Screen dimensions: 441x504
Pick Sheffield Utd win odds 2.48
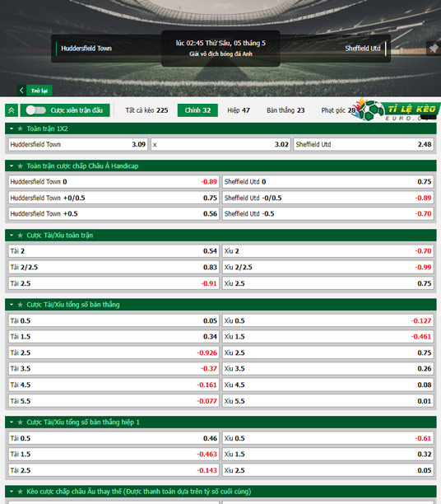tap(364, 144)
